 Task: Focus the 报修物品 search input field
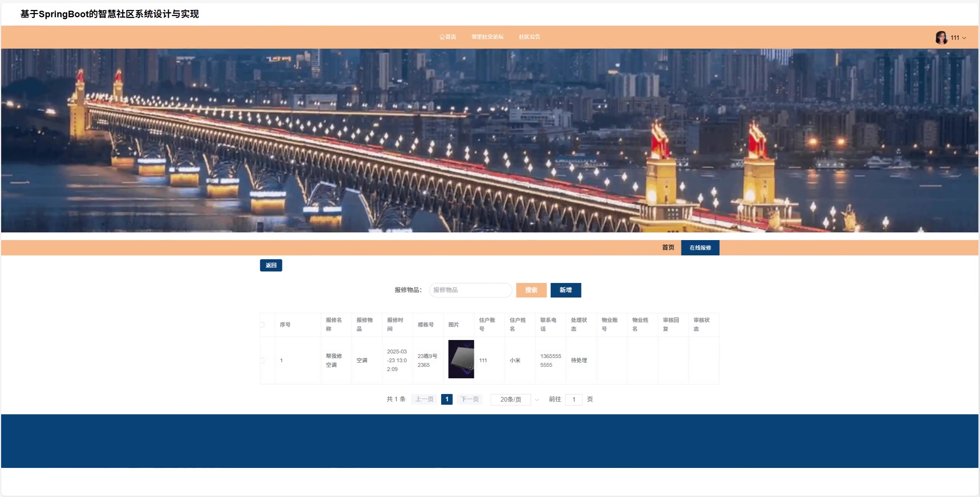(x=470, y=290)
